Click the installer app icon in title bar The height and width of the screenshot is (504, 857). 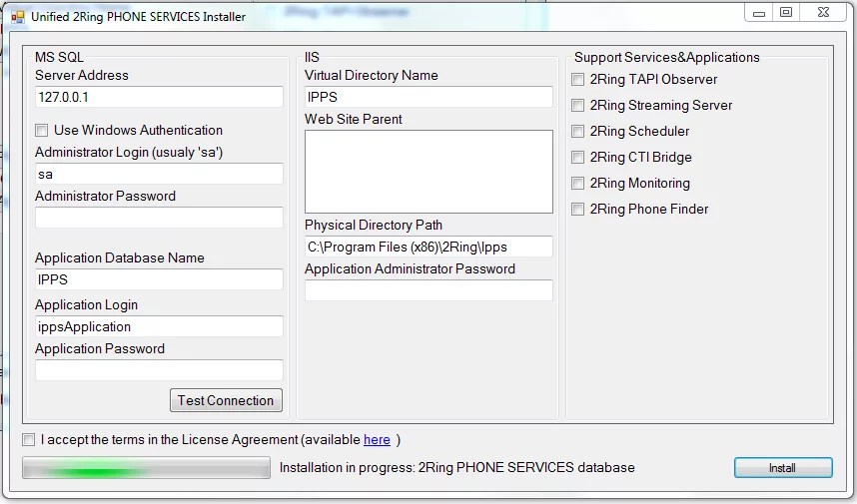coord(18,17)
